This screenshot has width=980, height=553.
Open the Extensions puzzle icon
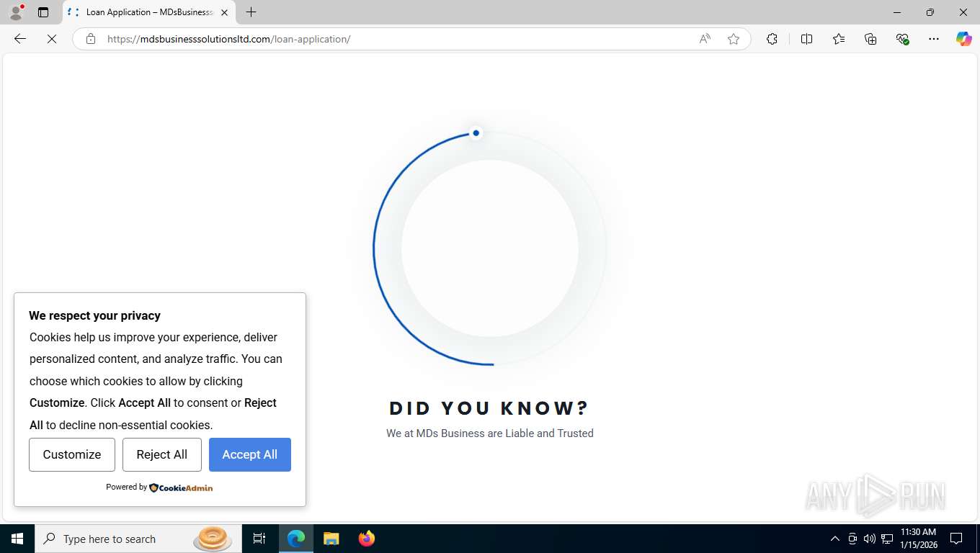(772, 39)
